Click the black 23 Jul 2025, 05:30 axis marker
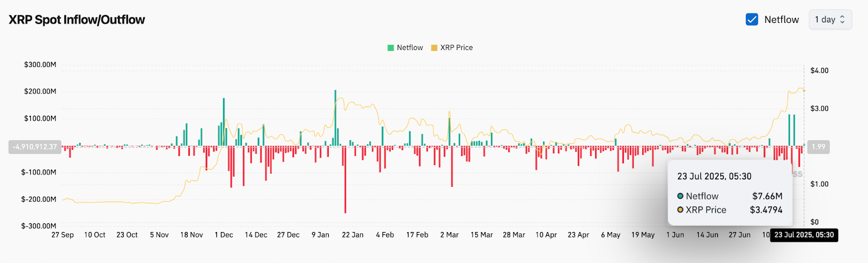The width and height of the screenshot is (868, 263). tap(804, 235)
